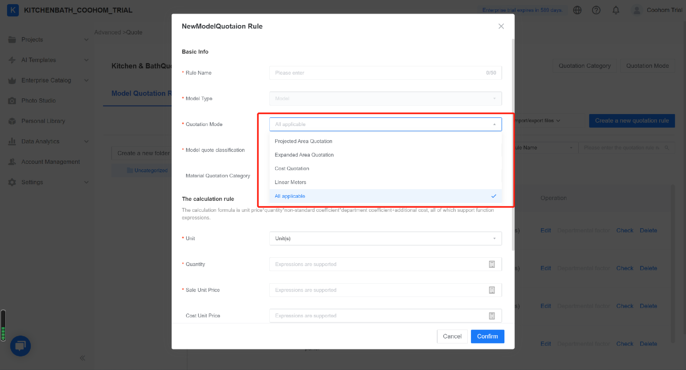Open the Sale Unit Price calculator icon
This screenshot has width=686, height=370.
492,290
